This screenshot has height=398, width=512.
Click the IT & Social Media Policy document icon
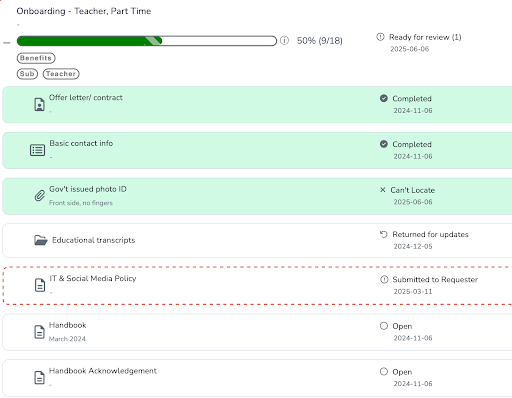pos(40,285)
